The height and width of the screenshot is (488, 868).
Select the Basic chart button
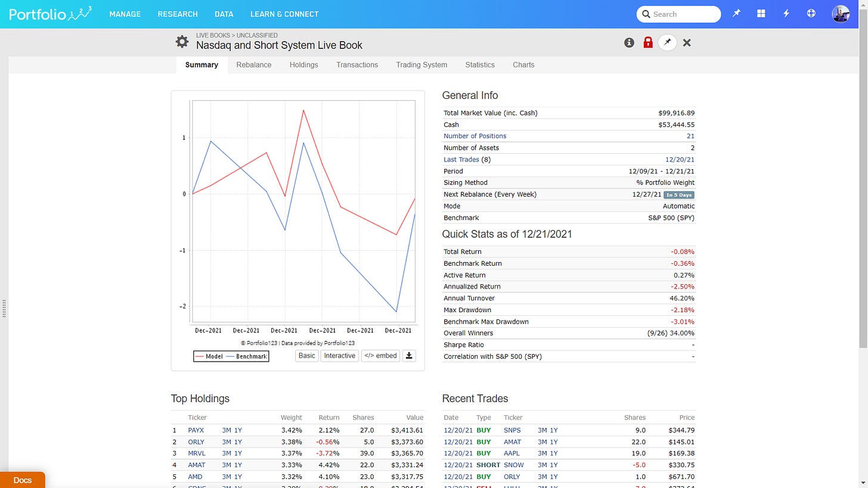307,356
